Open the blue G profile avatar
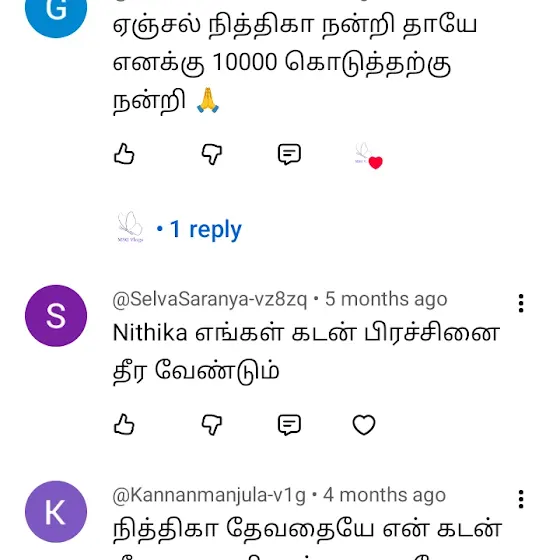Image resolution: width=560 pixels, height=560 pixels. (x=56, y=11)
